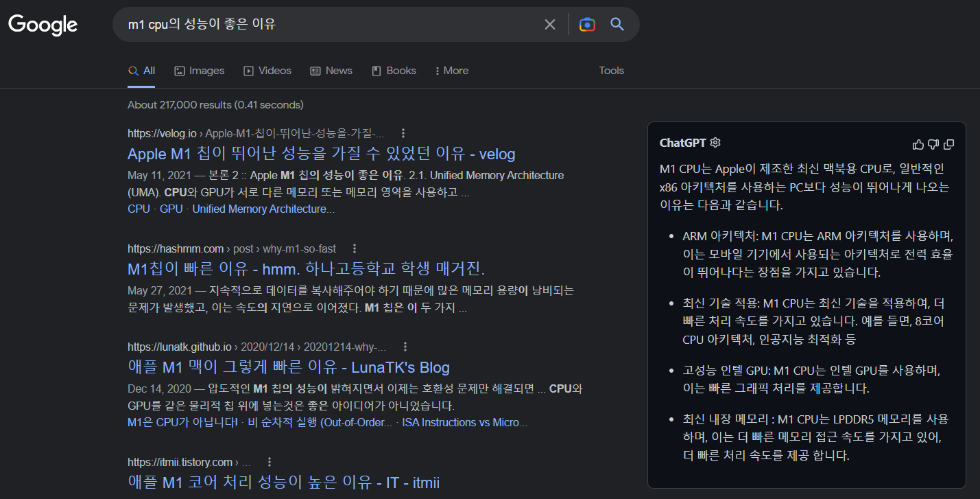The width and height of the screenshot is (980, 499).
Task: Click the https://velog.io URL breadcrumb
Action: pyautogui.click(x=256, y=133)
